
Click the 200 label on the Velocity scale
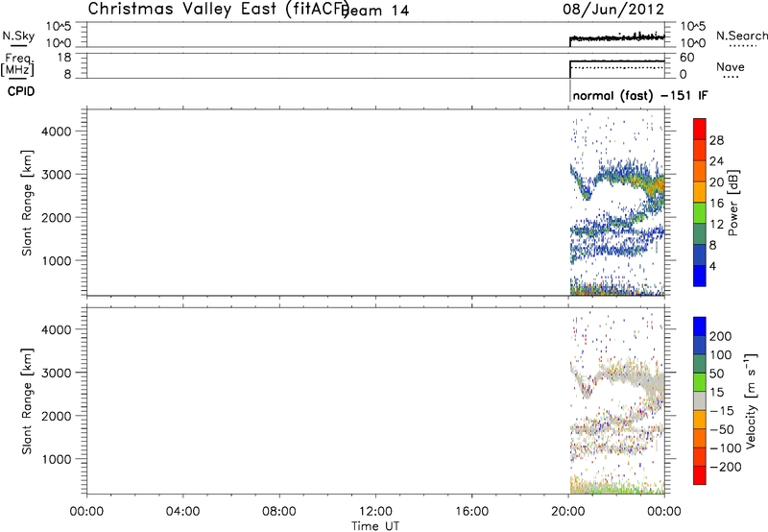tap(720, 336)
